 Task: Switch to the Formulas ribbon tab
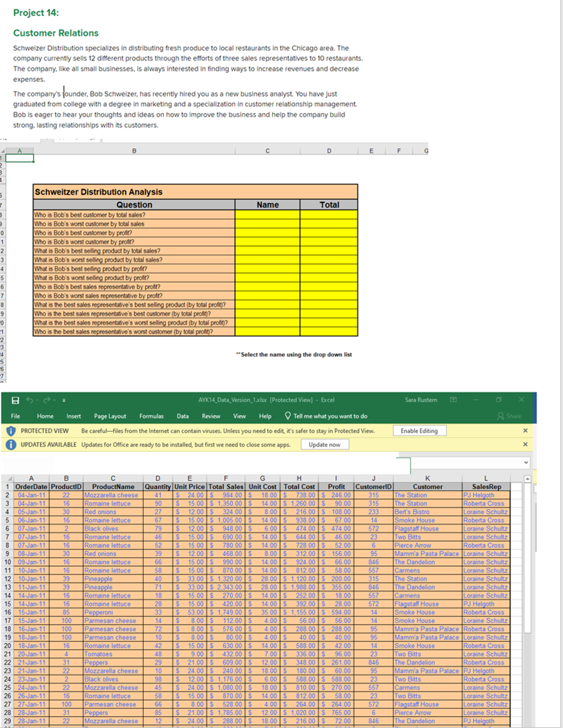pos(151,416)
